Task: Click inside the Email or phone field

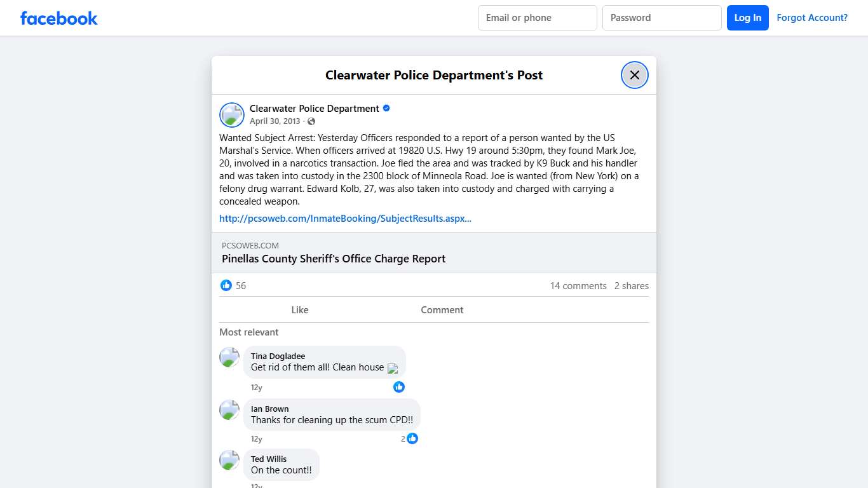Action: [x=537, y=18]
